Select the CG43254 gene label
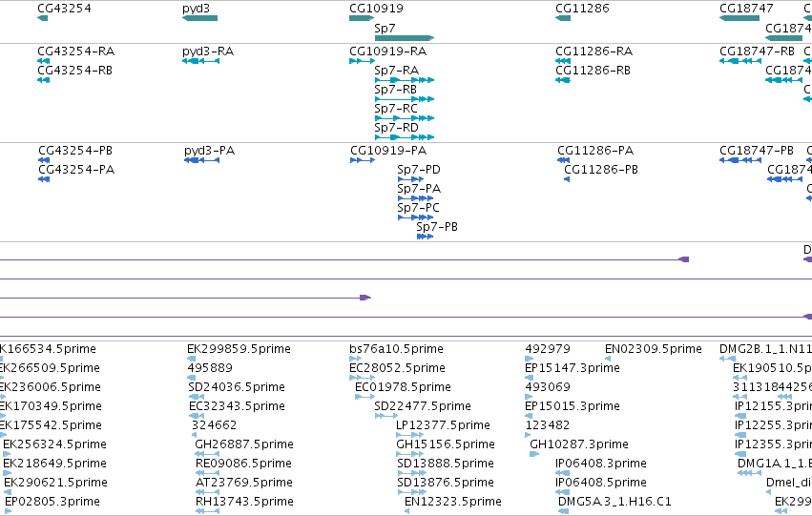Screen dimensions: 812x516 pyautogui.click(x=64, y=9)
